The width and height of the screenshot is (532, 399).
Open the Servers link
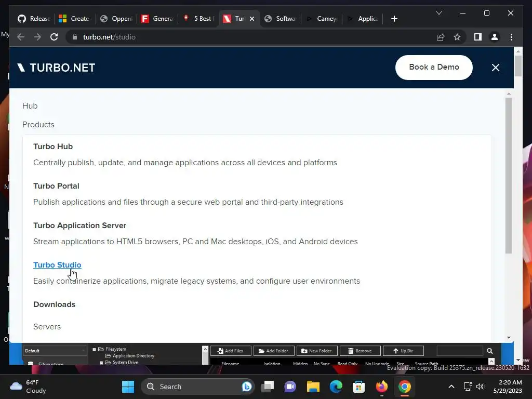(47, 327)
